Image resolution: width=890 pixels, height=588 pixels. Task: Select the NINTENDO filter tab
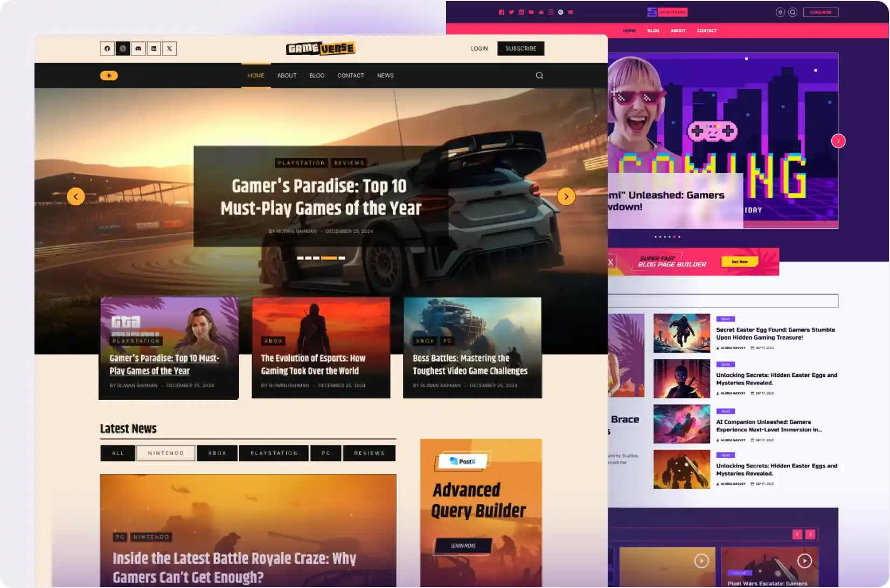tap(166, 453)
